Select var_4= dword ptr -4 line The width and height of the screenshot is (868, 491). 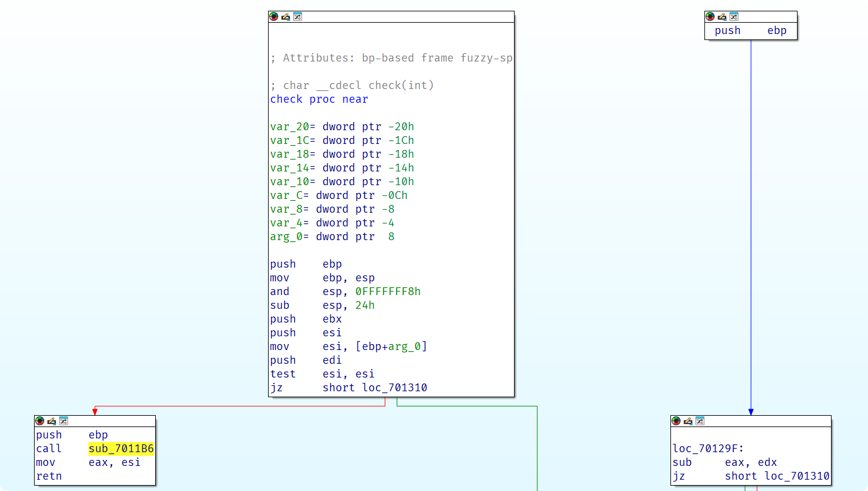(333, 223)
